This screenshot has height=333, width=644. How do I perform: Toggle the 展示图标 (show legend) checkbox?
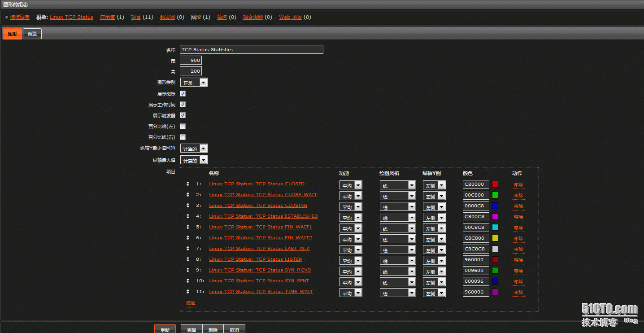pyautogui.click(x=183, y=94)
